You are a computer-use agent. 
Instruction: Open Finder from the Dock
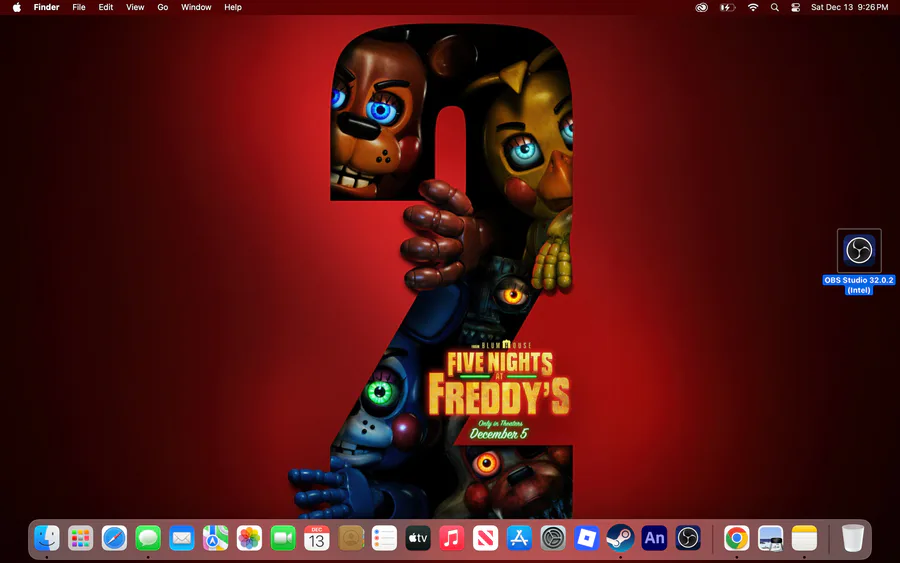[46, 538]
